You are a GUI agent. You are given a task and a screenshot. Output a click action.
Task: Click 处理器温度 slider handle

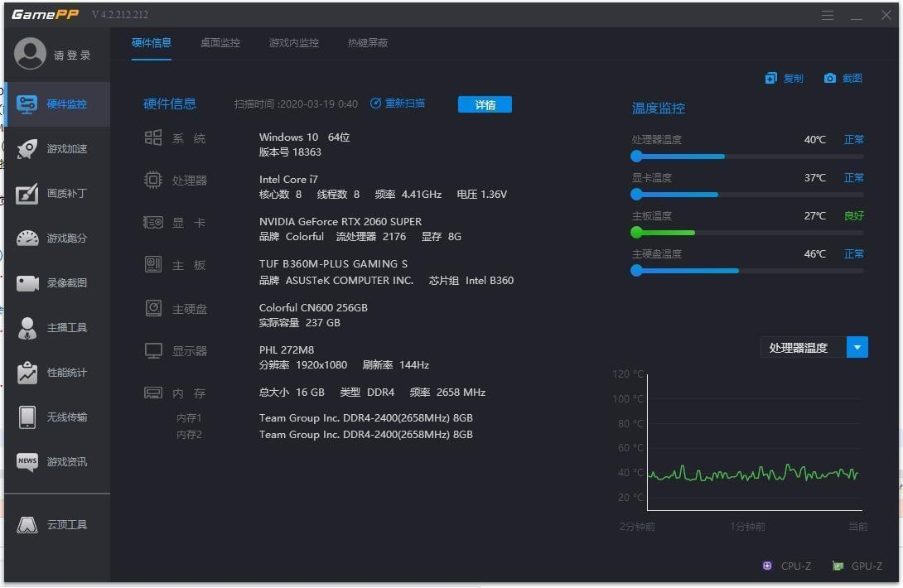636,156
